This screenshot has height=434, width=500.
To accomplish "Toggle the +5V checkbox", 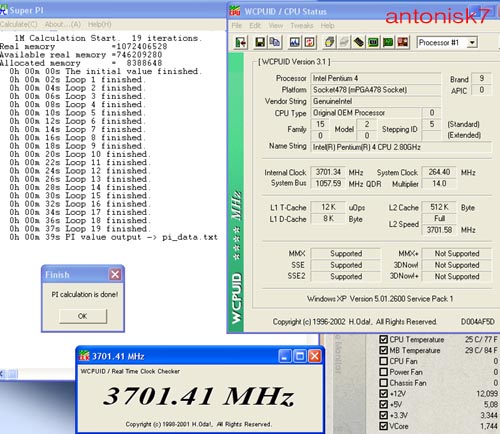I will [x=384, y=404].
